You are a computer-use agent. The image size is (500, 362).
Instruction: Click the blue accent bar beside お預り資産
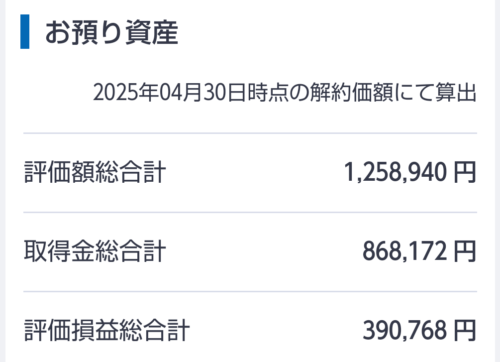(x=25, y=32)
